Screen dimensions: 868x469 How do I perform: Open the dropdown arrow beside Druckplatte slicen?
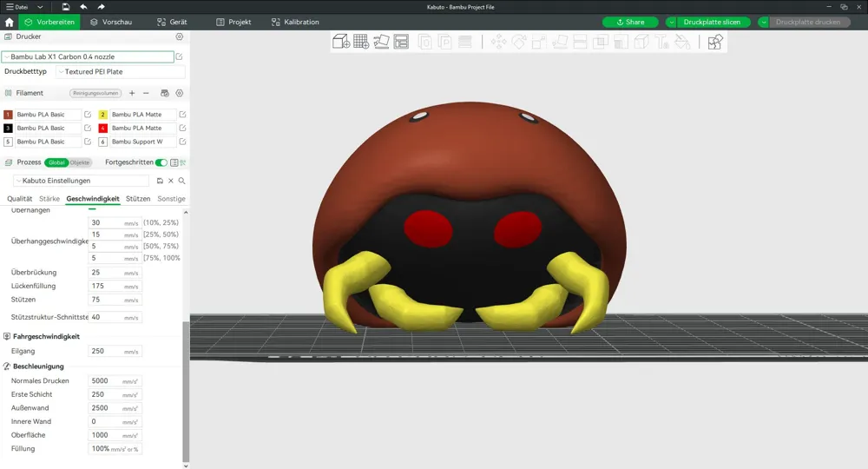[671, 23]
